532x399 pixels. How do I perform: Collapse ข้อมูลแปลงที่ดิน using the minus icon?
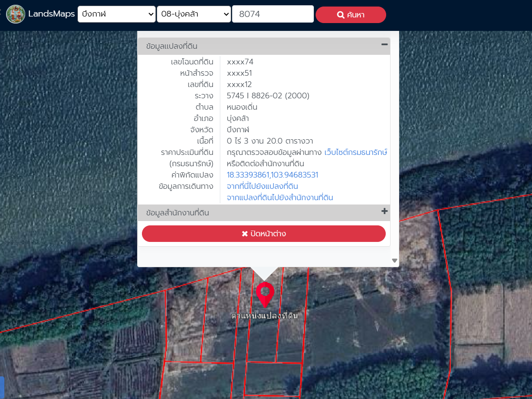tap(384, 44)
